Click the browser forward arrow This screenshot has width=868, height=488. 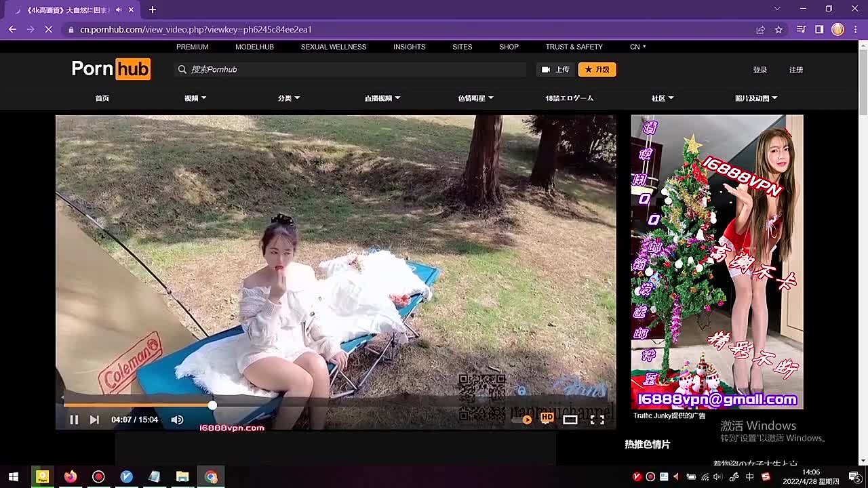point(30,29)
